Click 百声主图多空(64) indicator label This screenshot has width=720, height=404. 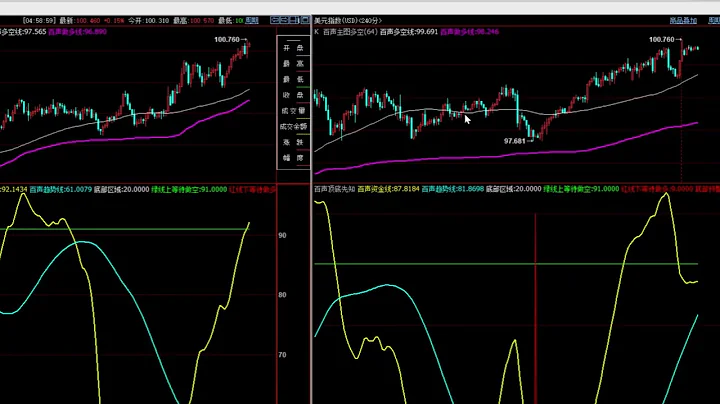coord(349,32)
